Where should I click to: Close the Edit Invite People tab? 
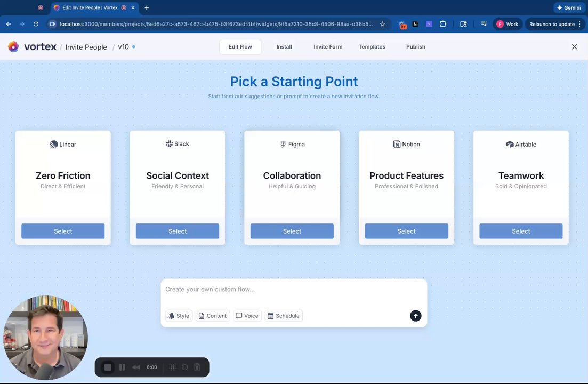pyautogui.click(x=133, y=7)
